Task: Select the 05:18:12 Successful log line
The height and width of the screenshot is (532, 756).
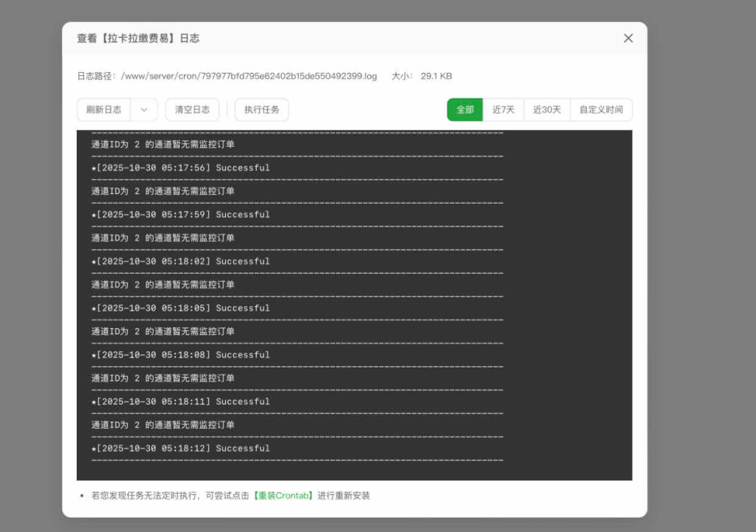Action: pyautogui.click(x=182, y=448)
